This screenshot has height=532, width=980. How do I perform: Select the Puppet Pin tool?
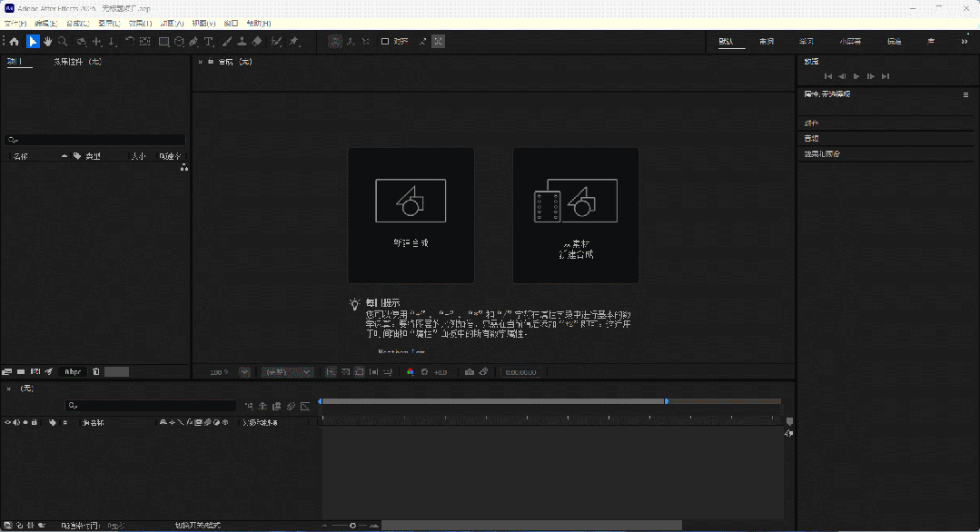pos(293,42)
